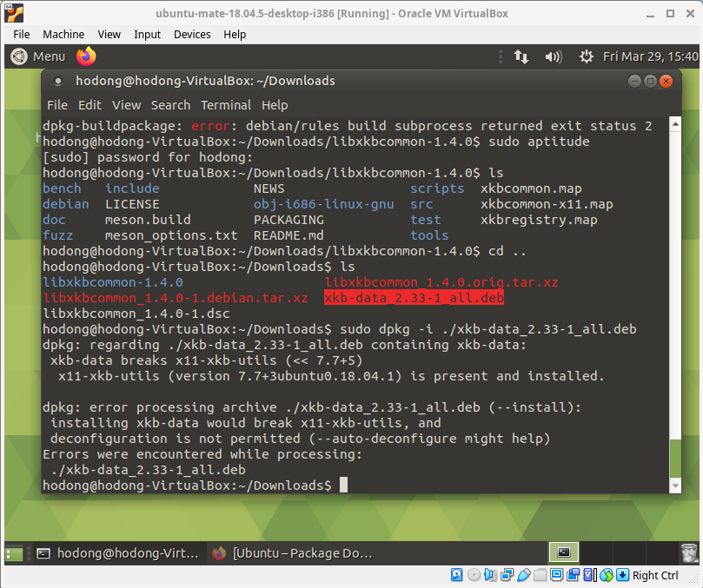Click terminal scrollbar up arrow

coord(675,123)
